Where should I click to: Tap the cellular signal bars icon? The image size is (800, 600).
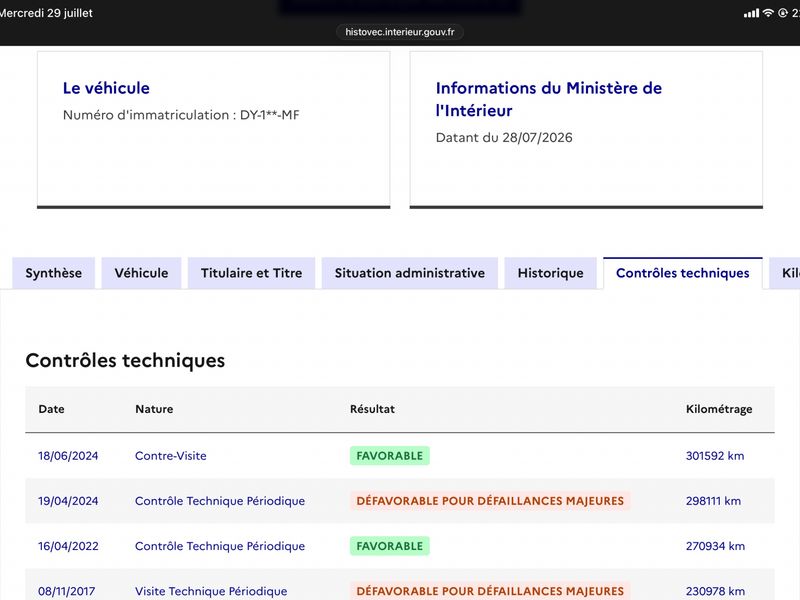click(752, 13)
